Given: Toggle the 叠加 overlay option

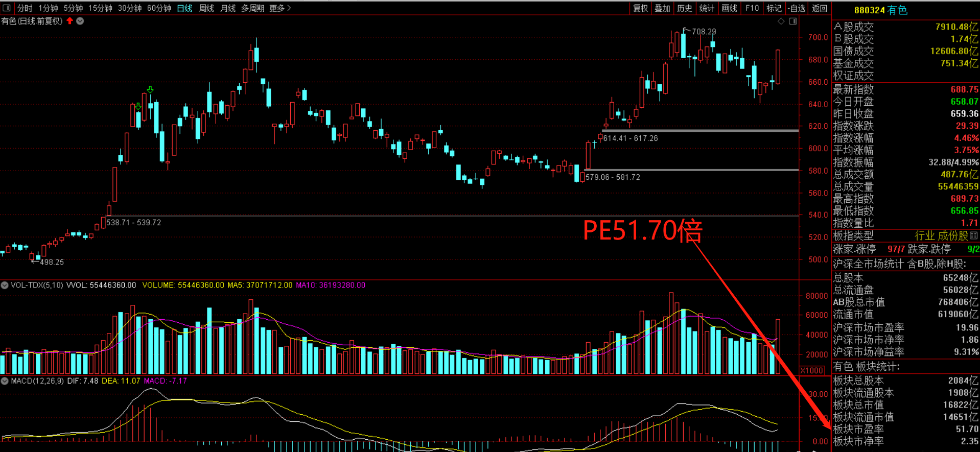Looking at the screenshot, I should (x=662, y=8).
